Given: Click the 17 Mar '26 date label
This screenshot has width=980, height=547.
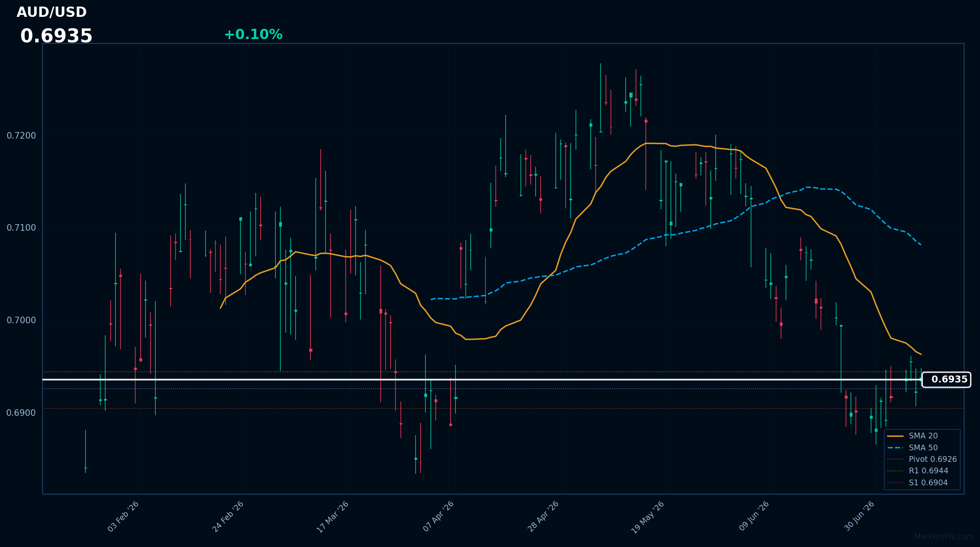Looking at the screenshot, I should (333, 517).
